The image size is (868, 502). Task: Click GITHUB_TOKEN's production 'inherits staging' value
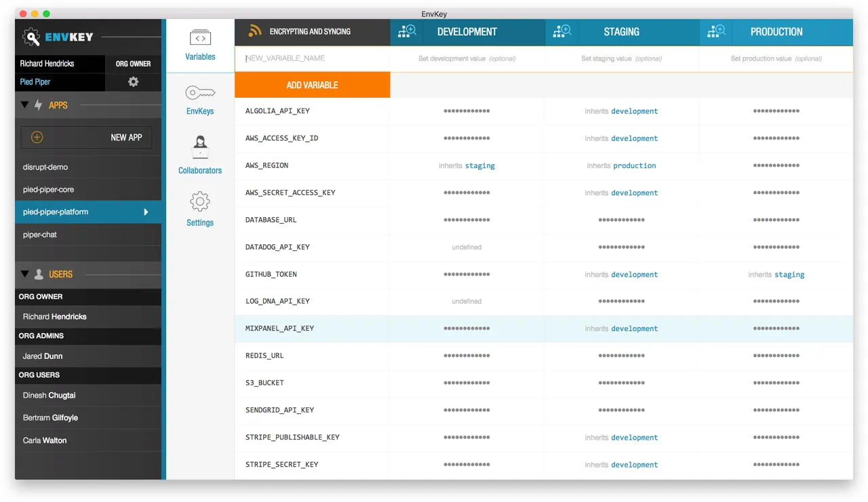(776, 275)
